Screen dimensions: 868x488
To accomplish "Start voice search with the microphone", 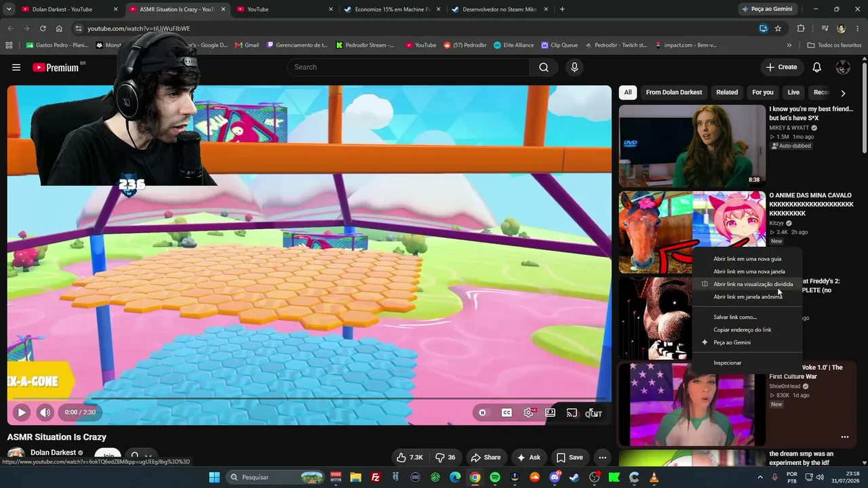I will click(574, 67).
